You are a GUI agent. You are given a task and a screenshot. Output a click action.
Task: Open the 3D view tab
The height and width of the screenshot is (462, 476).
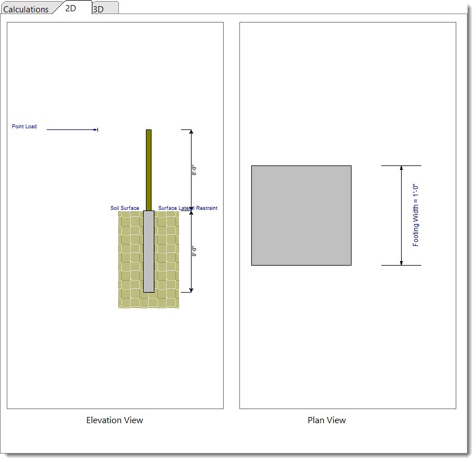(x=99, y=9)
